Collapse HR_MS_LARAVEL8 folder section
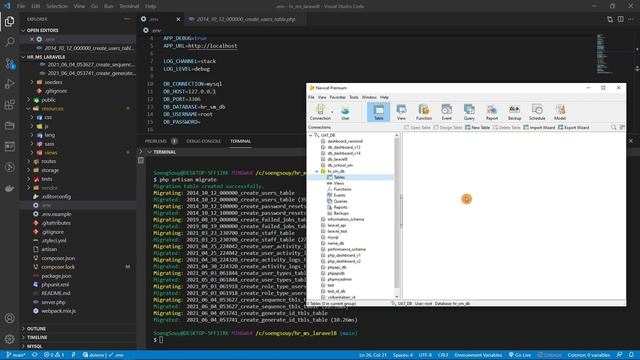The width and height of the screenshot is (640, 360). coord(23,57)
